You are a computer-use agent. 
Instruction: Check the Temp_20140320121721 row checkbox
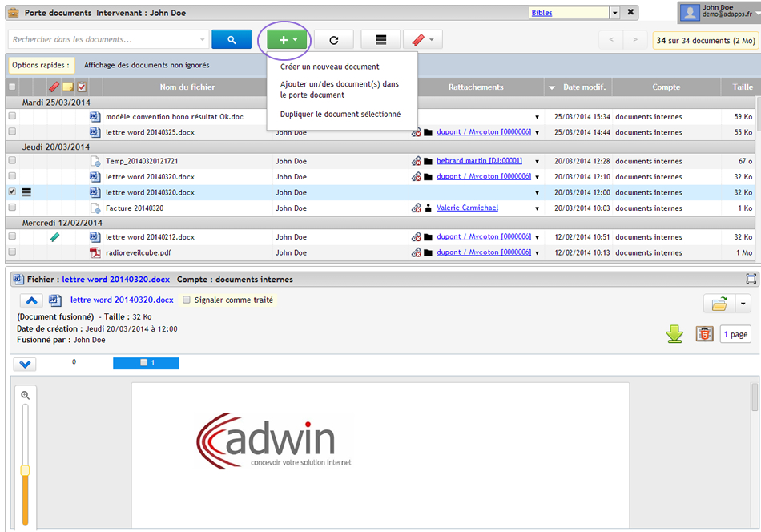(12, 161)
